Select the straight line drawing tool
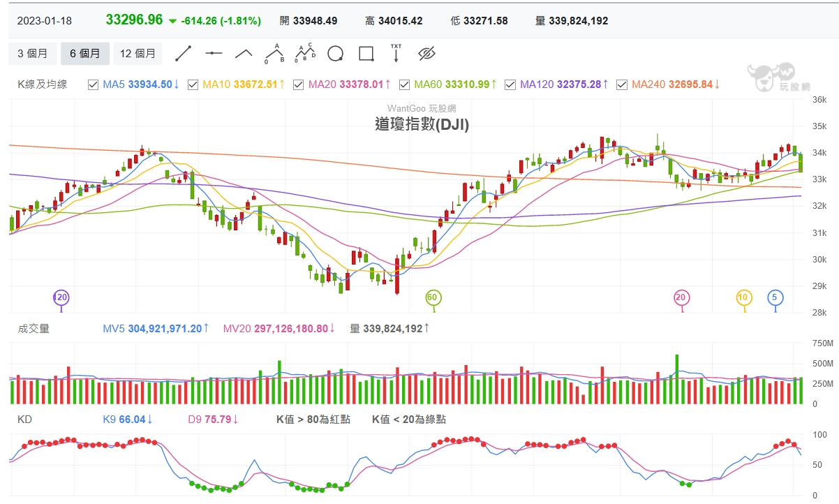839x504 pixels. (183, 53)
